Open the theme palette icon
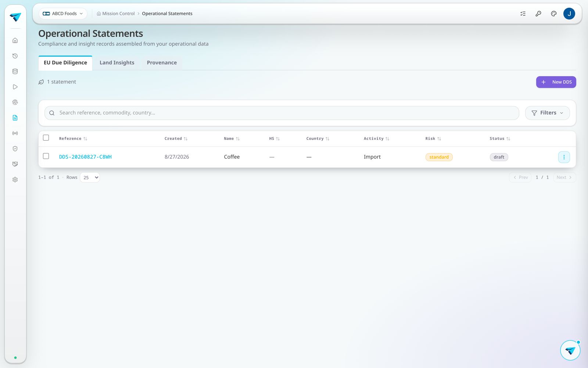The height and width of the screenshot is (368, 588). click(x=554, y=14)
